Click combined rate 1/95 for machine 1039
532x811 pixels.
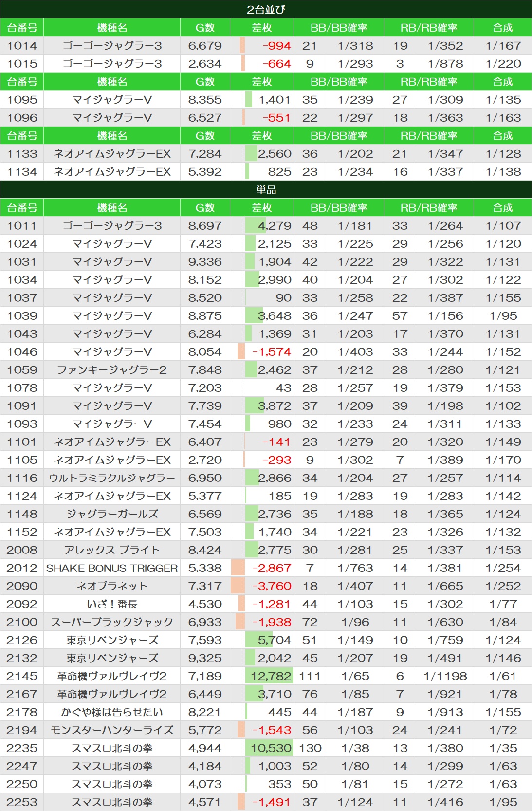click(x=503, y=316)
